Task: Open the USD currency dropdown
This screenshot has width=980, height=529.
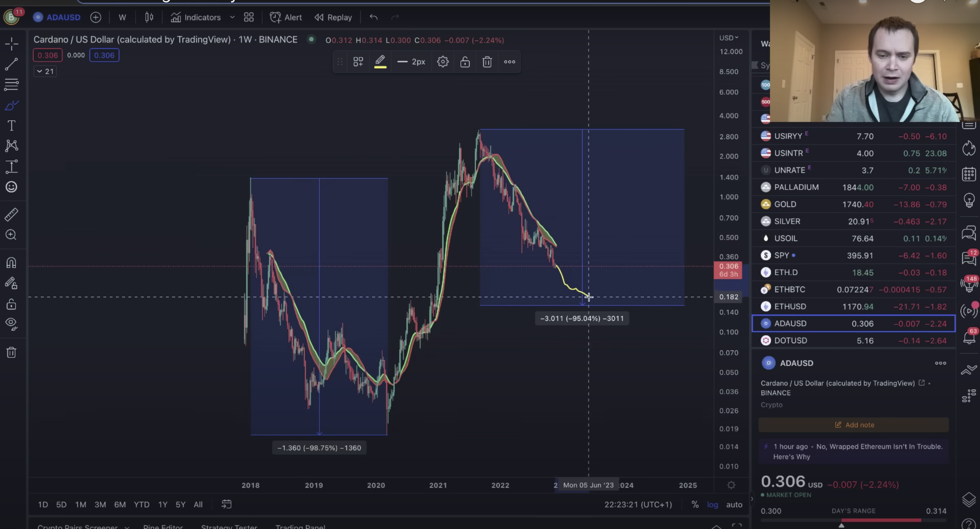Action: (728, 38)
